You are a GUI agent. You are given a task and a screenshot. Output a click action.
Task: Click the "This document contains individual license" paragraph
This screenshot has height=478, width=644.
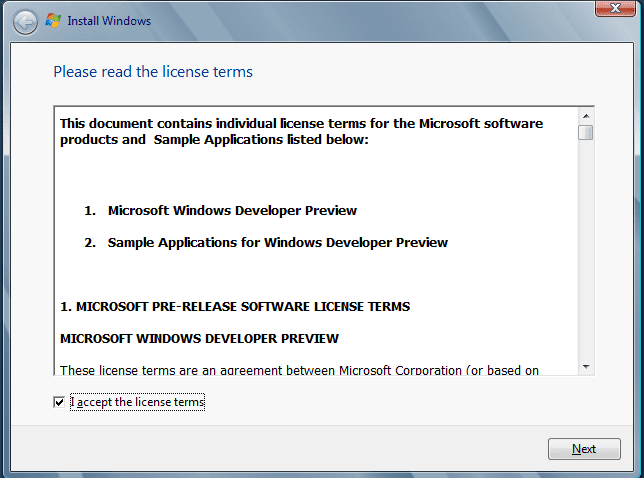point(301,131)
